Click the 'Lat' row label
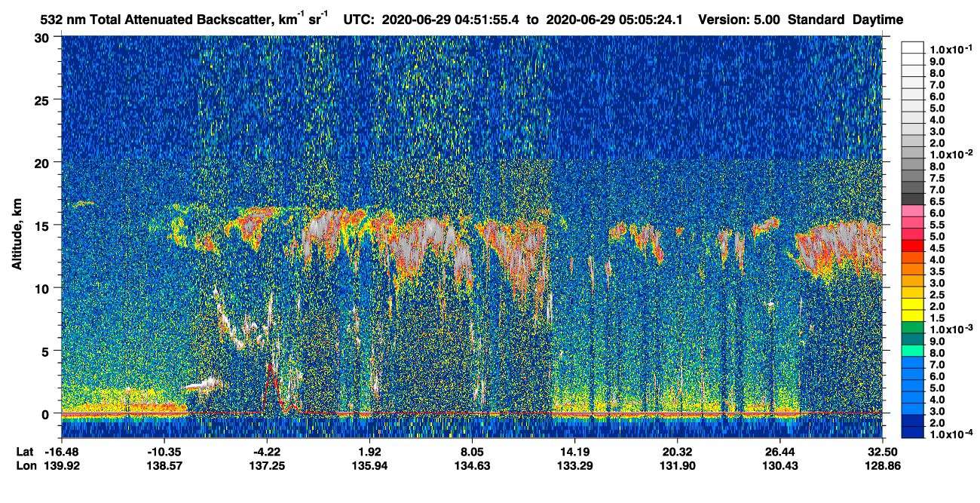The width and height of the screenshot is (980, 503). (x=25, y=452)
